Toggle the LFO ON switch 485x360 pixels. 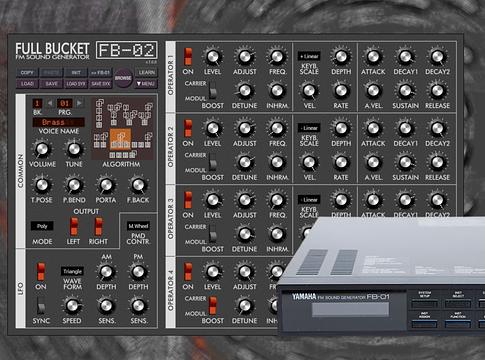[x=41, y=272]
